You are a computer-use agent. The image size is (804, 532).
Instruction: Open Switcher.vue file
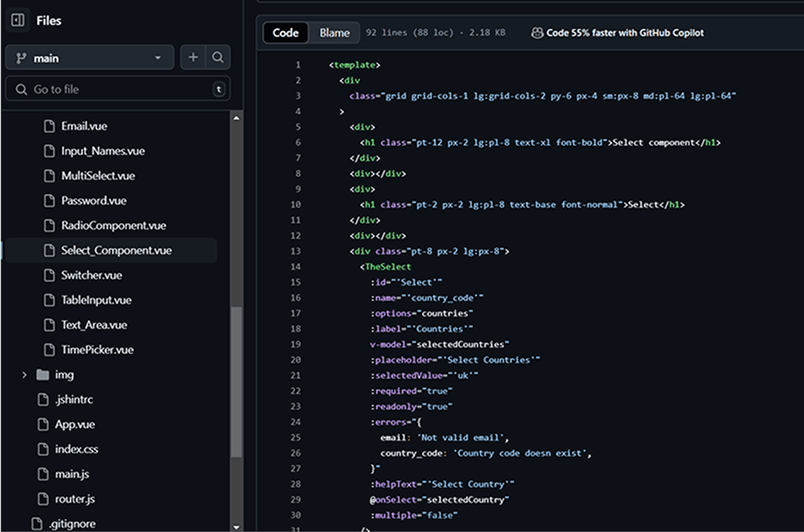tap(91, 276)
